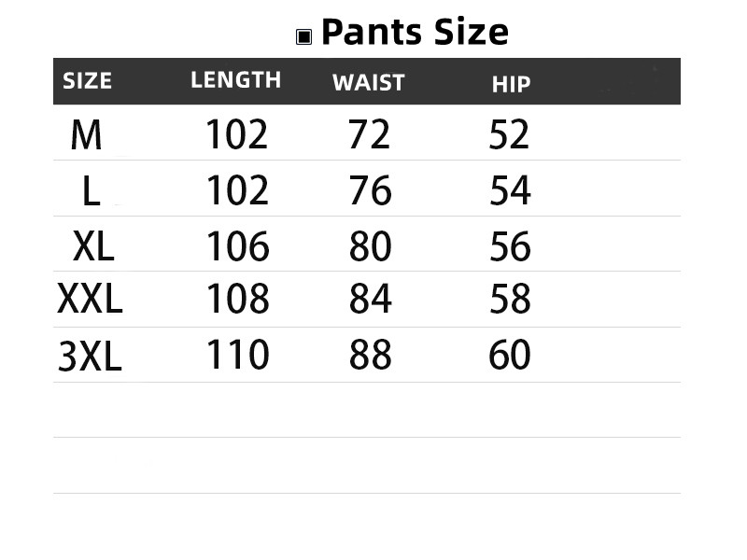Click the waist value 72
Image resolution: width=747 pixels, height=560 pixels.
coord(369,135)
